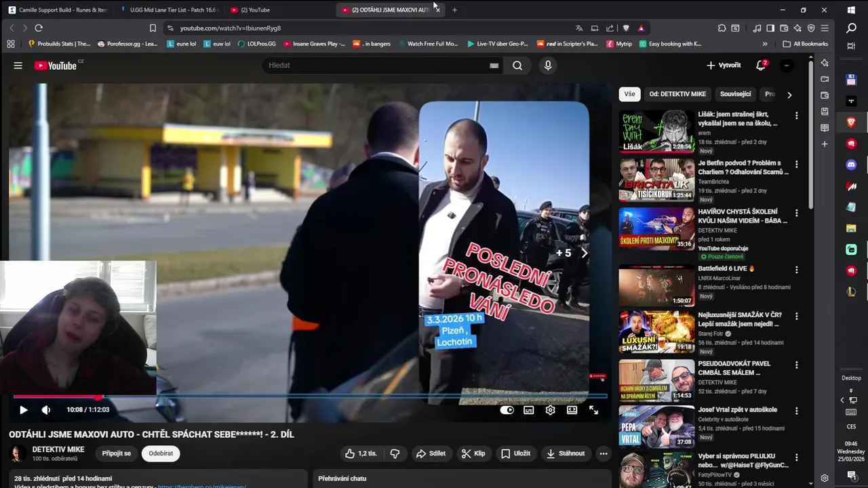Dislike the video
Viewport: 868px width, 488px height.
tap(395, 453)
